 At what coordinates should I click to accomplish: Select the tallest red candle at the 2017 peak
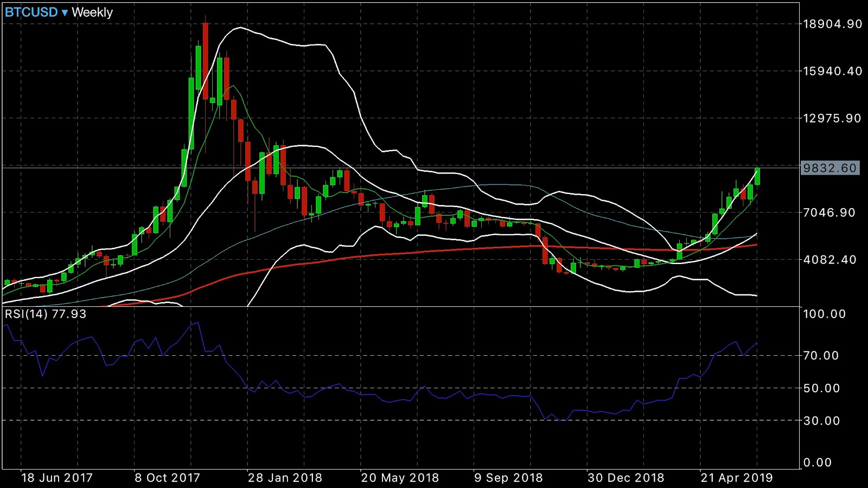tap(206, 61)
